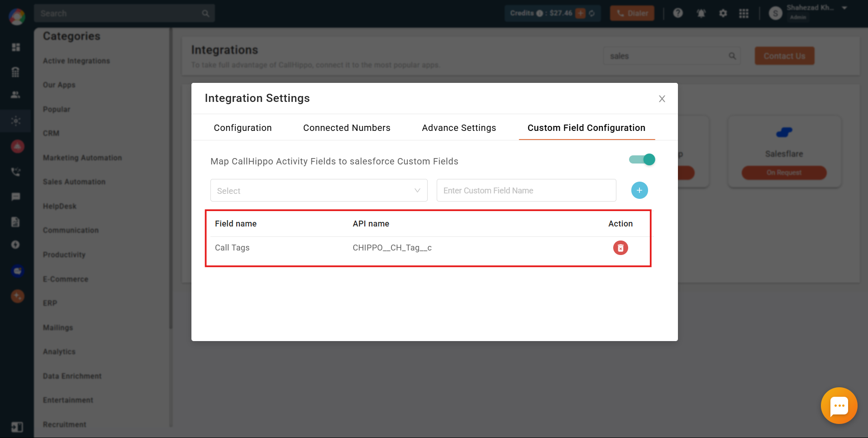Select the Custom Field Configuration tab
The width and height of the screenshot is (868, 438).
pyautogui.click(x=587, y=128)
